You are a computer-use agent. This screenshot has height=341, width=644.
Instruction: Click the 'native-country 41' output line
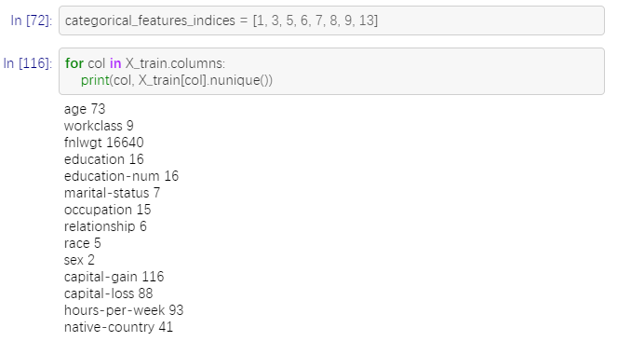tap(118, 327)
